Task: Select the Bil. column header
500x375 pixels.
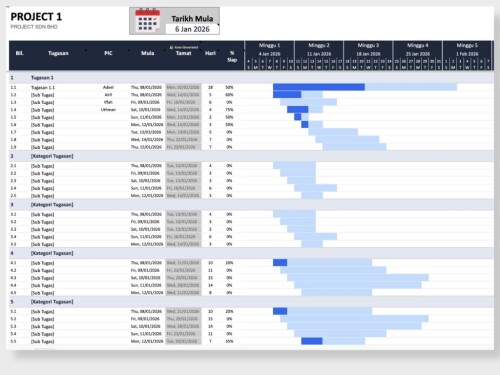Action: click(19, 53)
